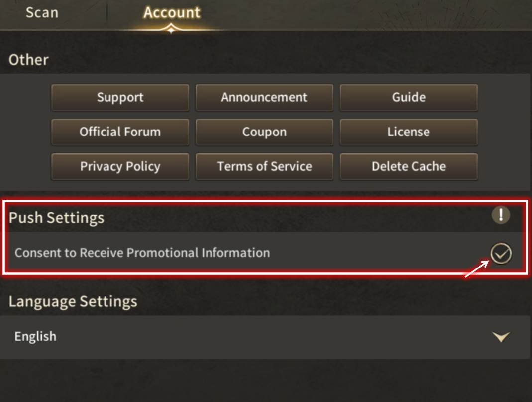This screenshot has width=532, height=402.
Task: Read the Privacy Policy
Action: [x=120, y=167]
